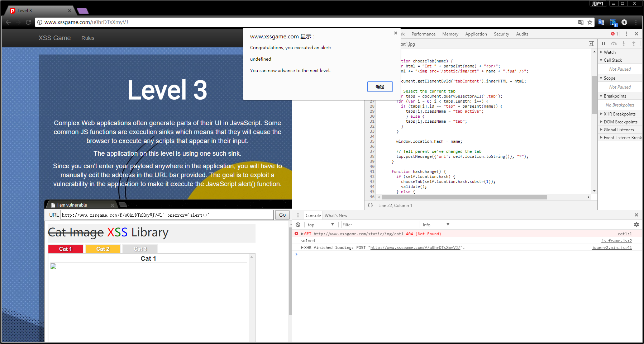This screenshot has height=344, width=644.
Task: Open the Info log level dropdown
Action: [x=436, y=225]
